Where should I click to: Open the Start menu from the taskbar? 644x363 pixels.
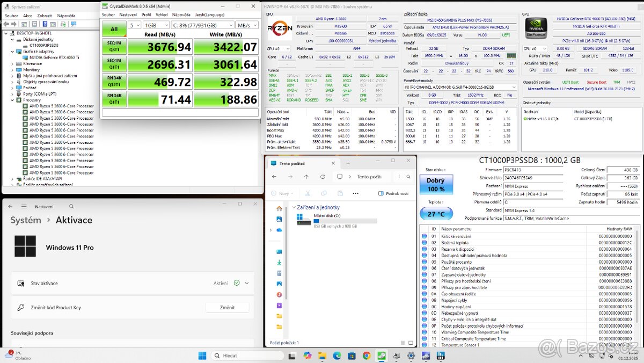tap(202, 355)
